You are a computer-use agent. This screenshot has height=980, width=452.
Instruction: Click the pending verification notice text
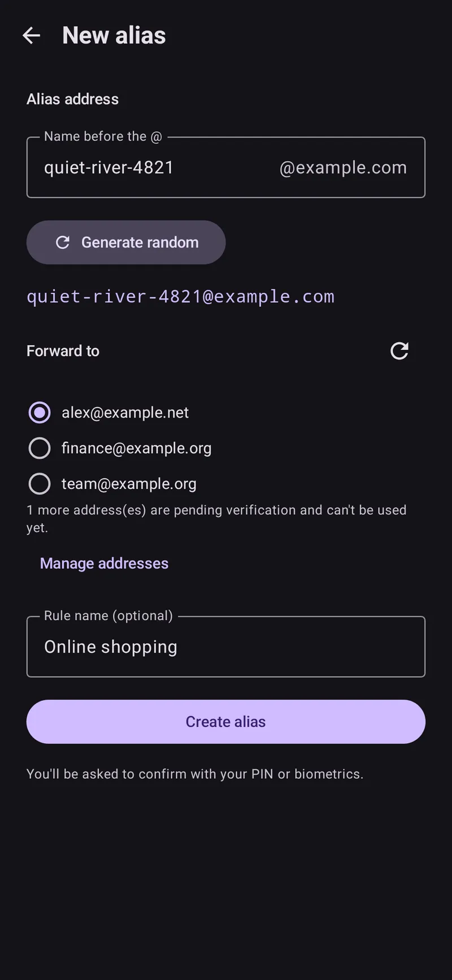pos(216,519)
